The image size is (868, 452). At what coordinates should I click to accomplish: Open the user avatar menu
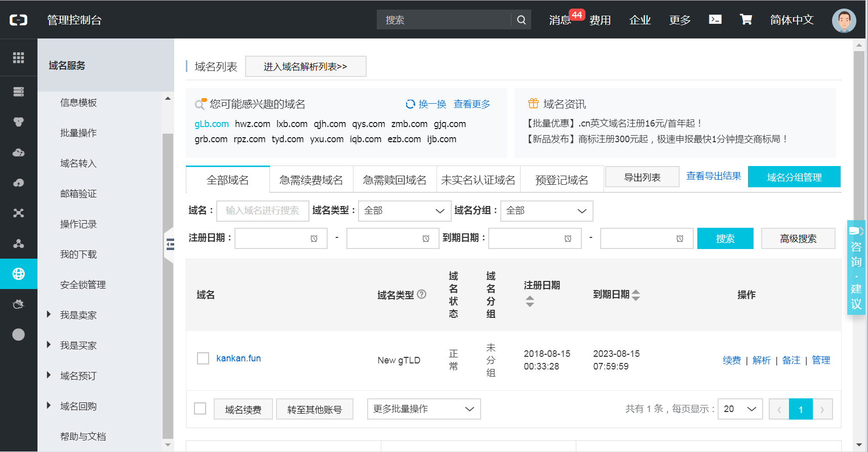(844, 20)
